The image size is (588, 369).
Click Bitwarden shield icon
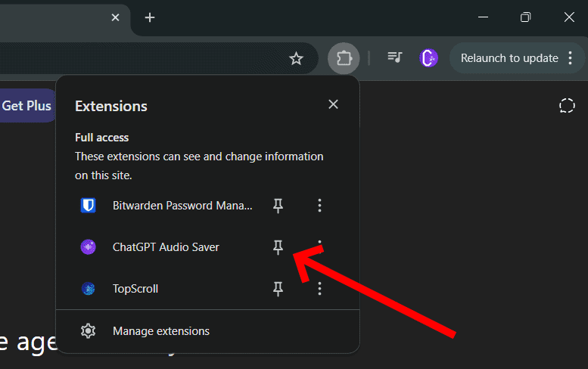tap(88, 205)
